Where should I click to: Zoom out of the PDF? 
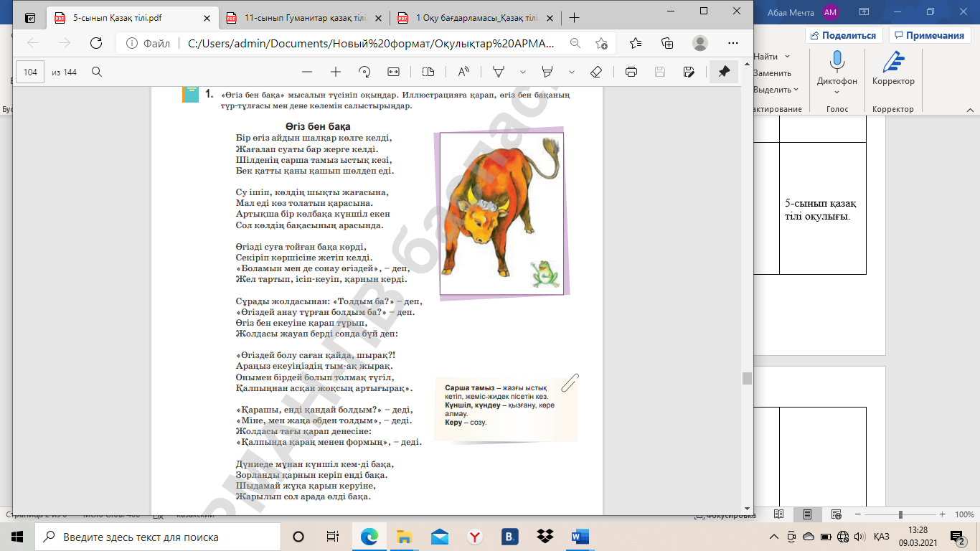tap(307, 72)
